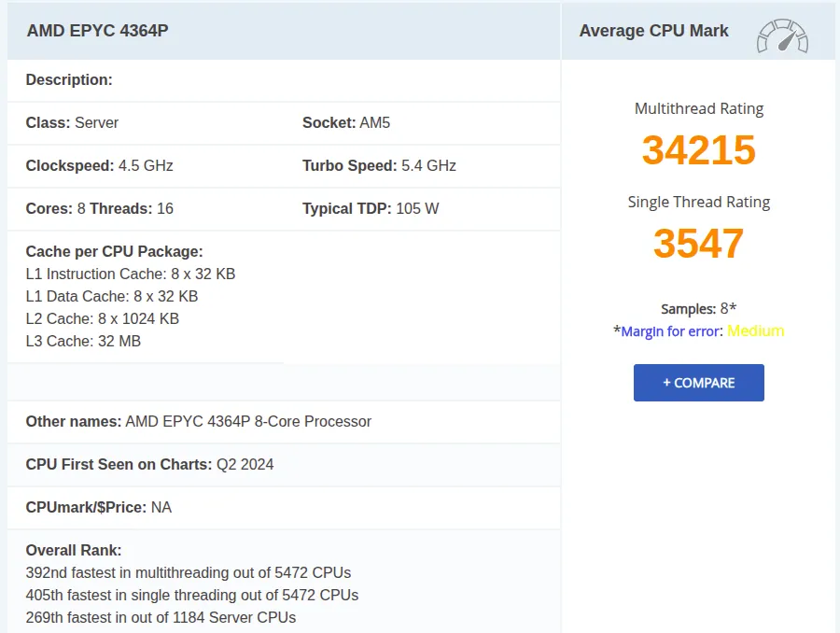Select the Typical TDP 105 W entry
840x633 pixels.
coord(368,208)
